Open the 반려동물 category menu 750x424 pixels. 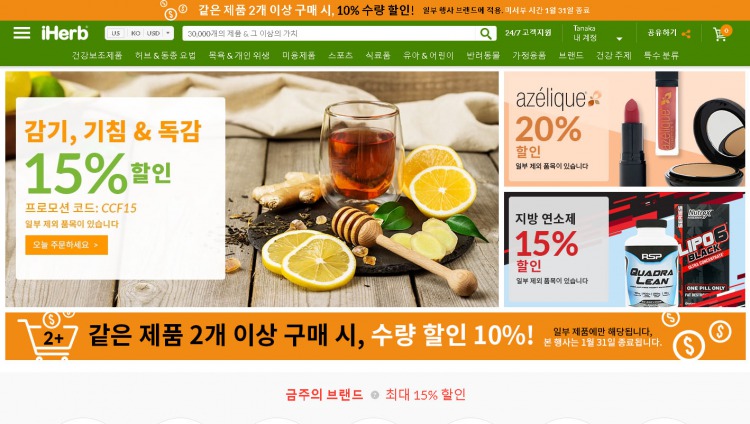tap(483, 56)
